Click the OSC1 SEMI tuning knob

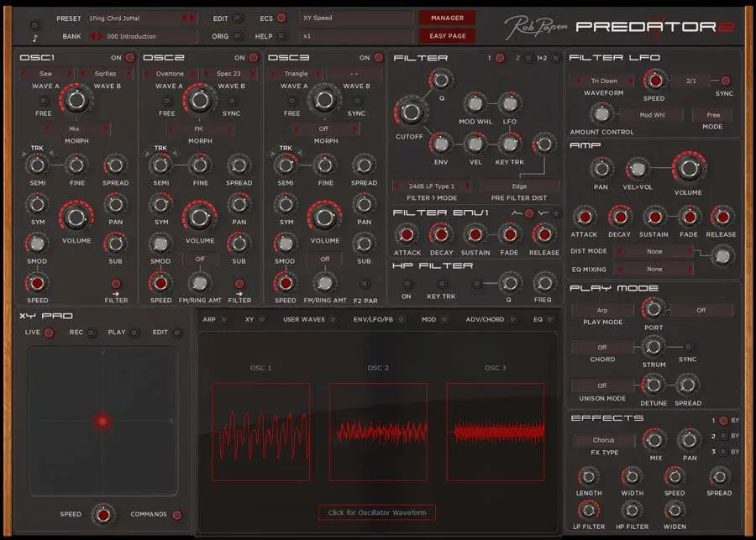click(x=37, y=165)
